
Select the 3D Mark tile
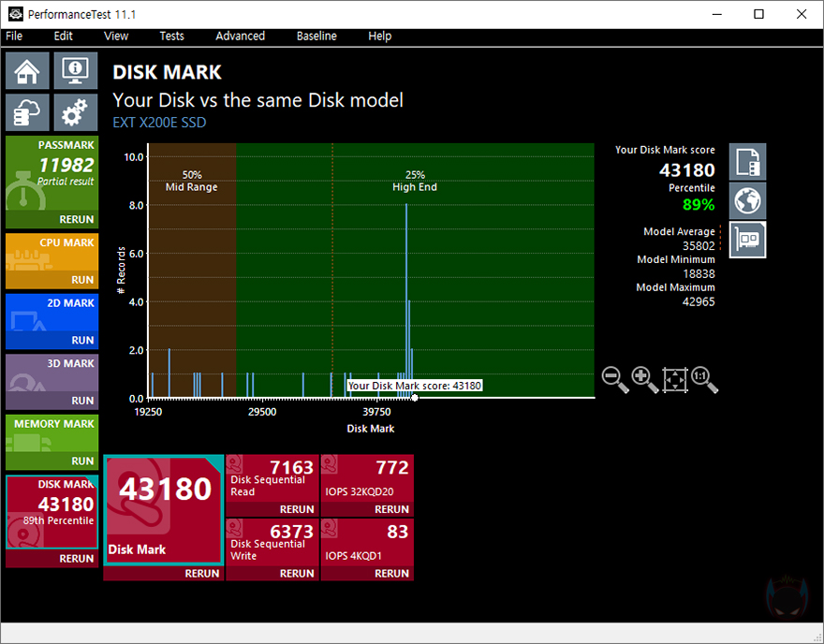click(x=52, y=373)
